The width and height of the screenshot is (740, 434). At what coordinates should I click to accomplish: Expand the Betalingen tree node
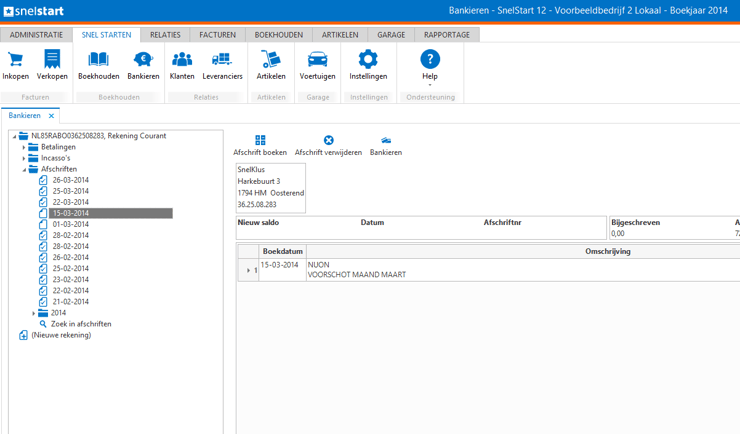[24, 147]
